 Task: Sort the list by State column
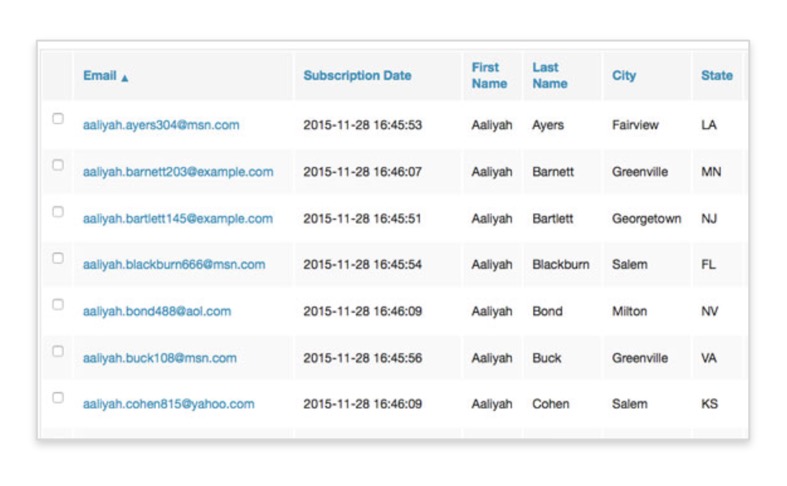coord(717,75)
